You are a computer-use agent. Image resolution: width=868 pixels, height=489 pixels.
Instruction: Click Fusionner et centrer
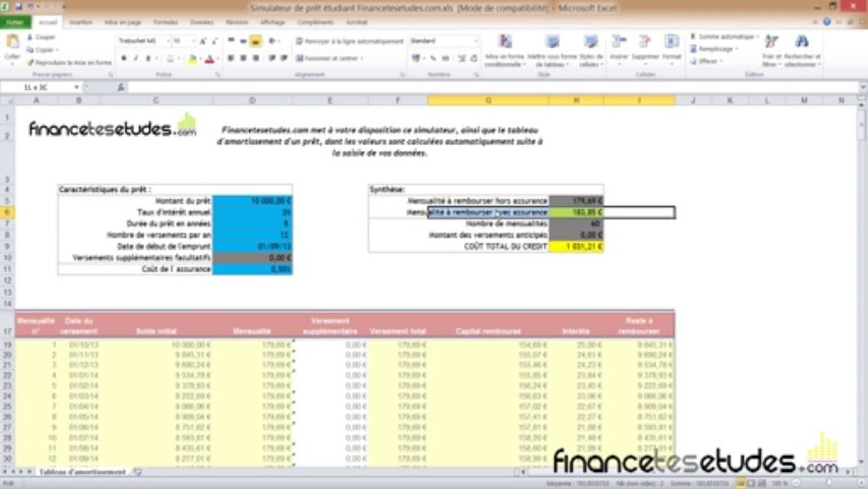pos(330,58)
